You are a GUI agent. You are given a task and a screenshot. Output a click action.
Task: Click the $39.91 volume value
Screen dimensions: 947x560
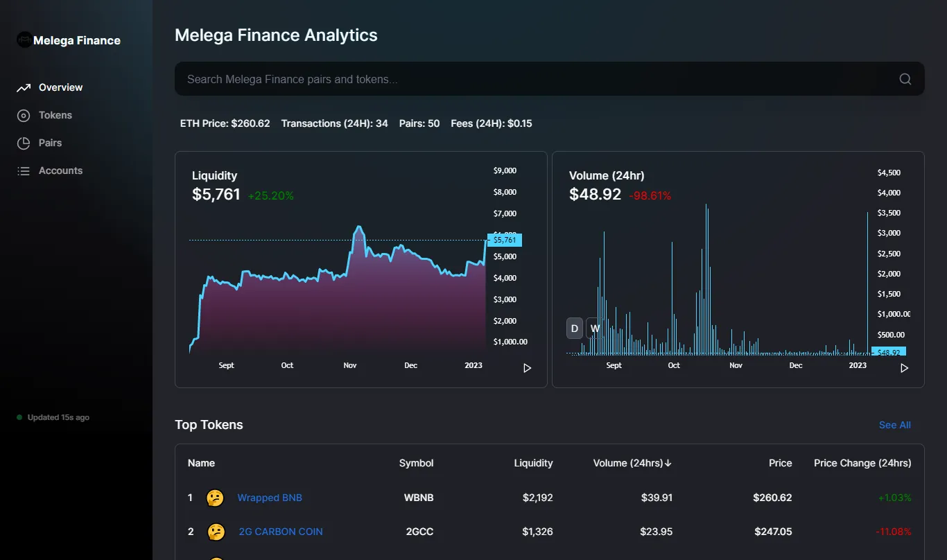(x=657, y=498)
